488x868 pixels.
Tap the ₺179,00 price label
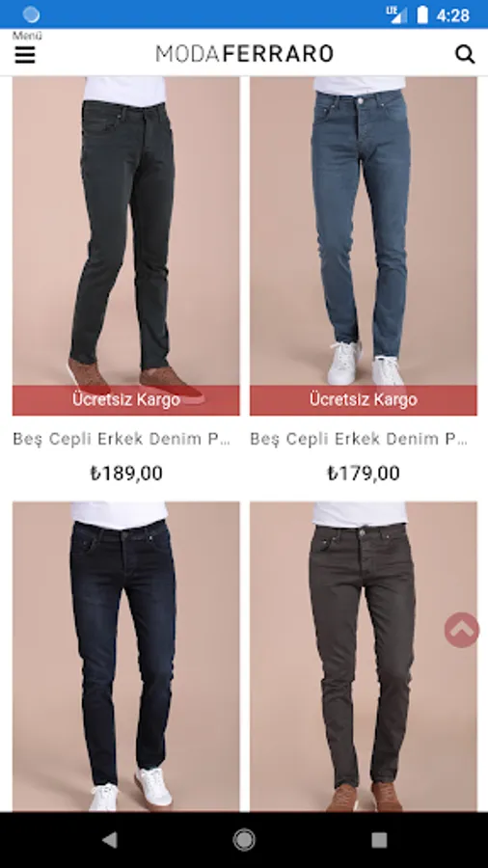click(363, 474)
